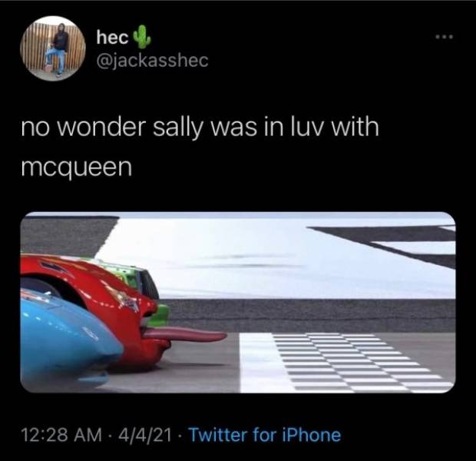Open the @jackasshec handle

152,61
